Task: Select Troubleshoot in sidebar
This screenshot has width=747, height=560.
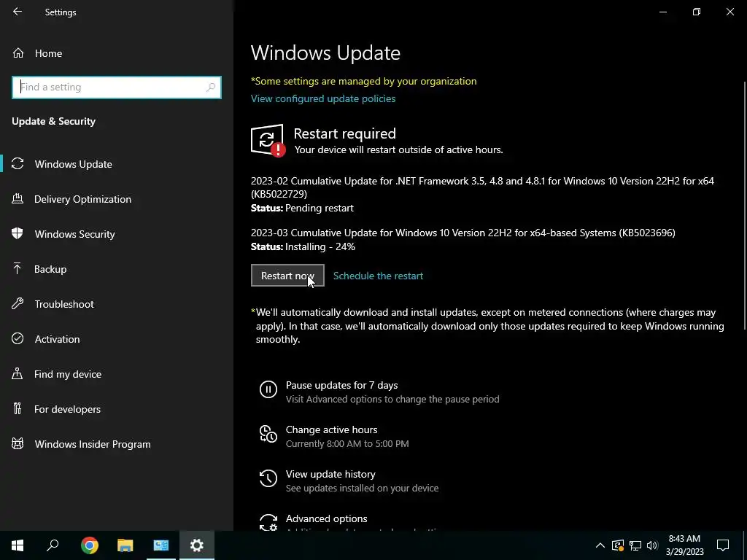Action: (x=117, y=304)
